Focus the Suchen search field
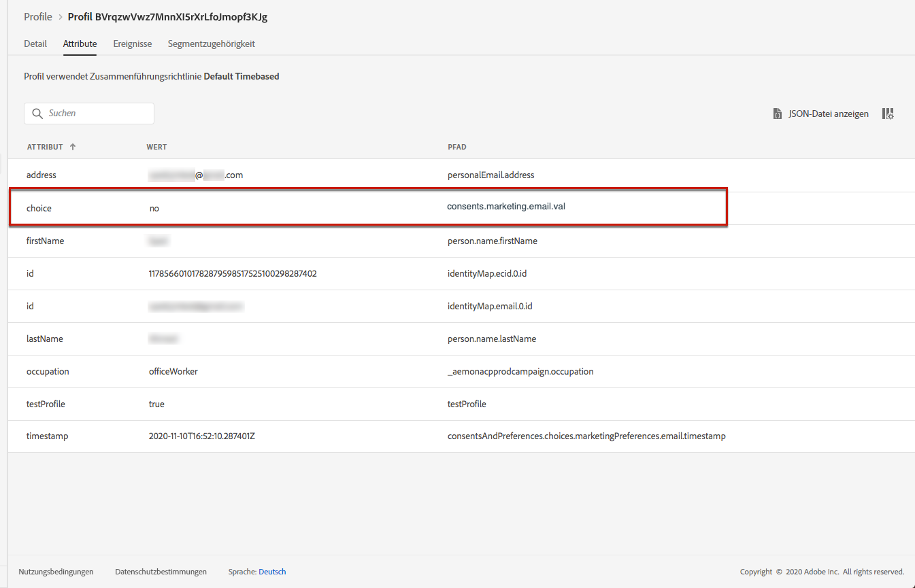The height and width of the screenshot is (588, 915). click(x=95, y=114)
